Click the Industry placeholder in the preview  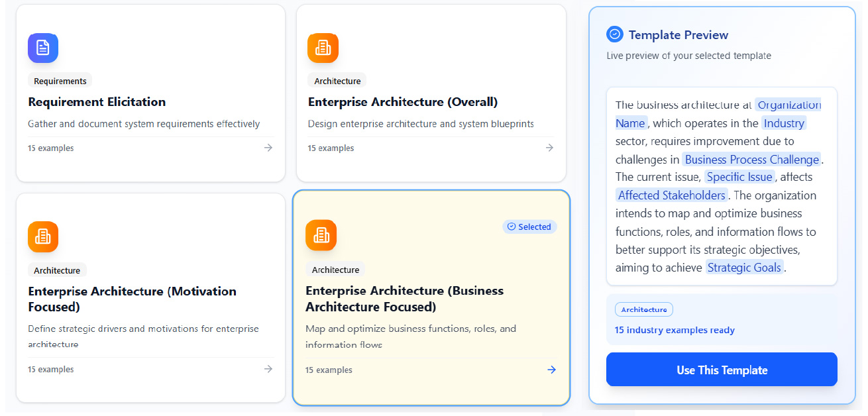coord(784,123)
